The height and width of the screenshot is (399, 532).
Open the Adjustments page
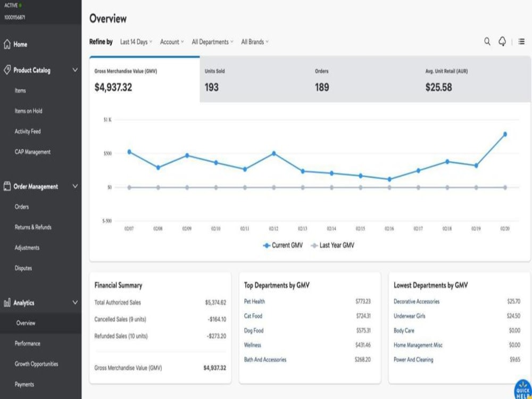(27, 248)
